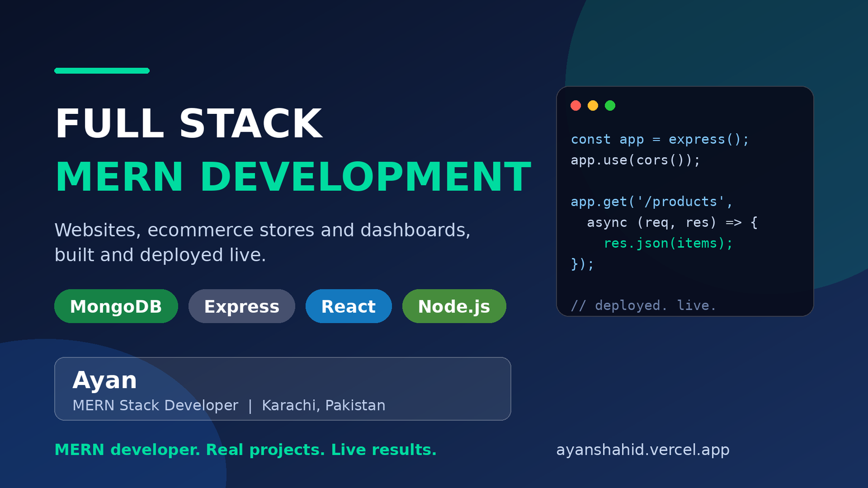Click the code line "res.json(items);"
The image size is (868, 488).
pos(668,243)
